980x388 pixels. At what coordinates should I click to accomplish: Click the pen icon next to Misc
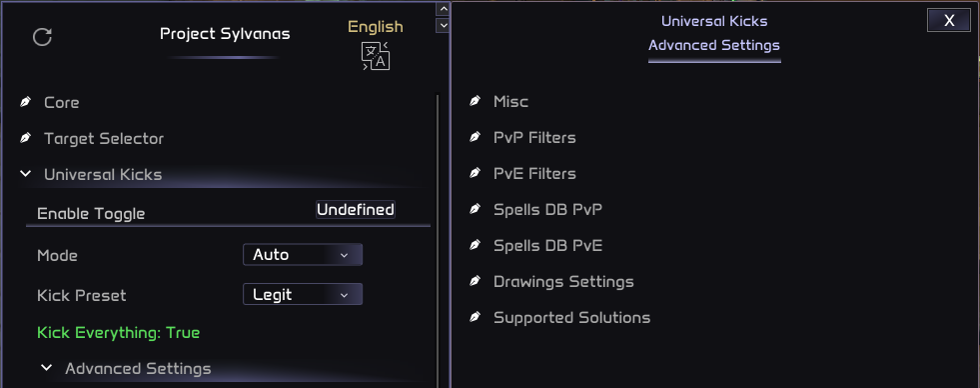(475, 101)
